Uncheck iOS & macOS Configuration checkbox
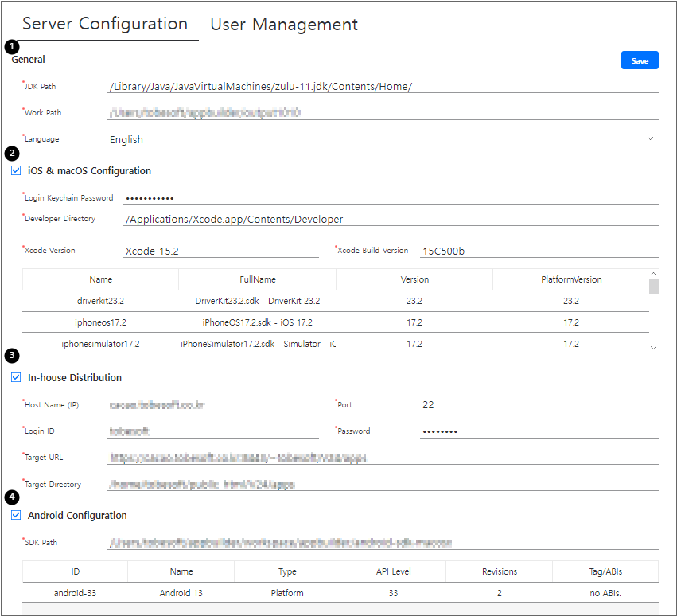The width and height of the screenshot is (677, 616). 16,170
